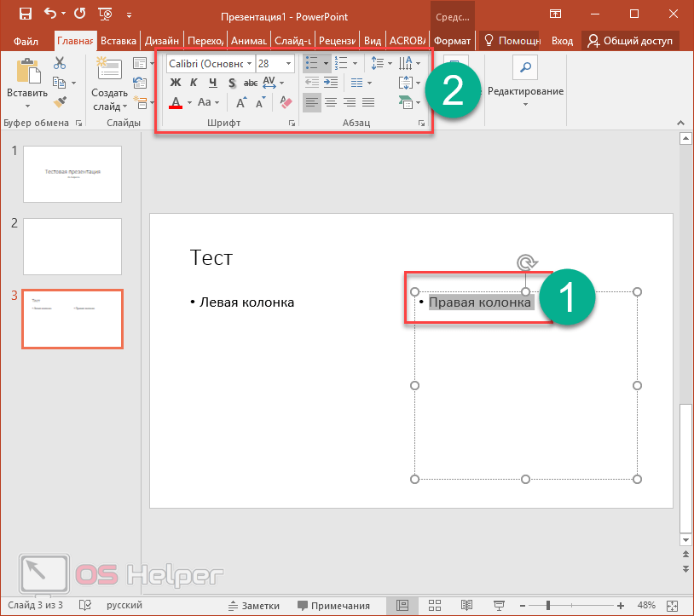Image resolution: width=694 pixels, height=616 pixels.
Task: Run spell check from status bar
Action: (x=85, y=605)
